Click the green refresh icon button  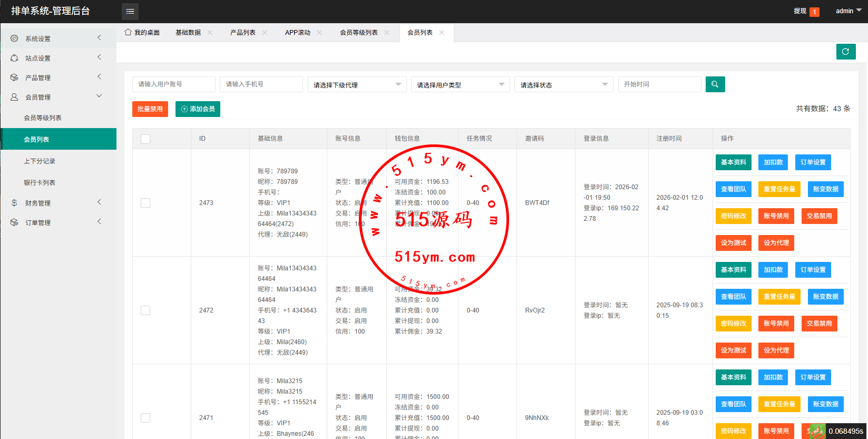(845, 52)
